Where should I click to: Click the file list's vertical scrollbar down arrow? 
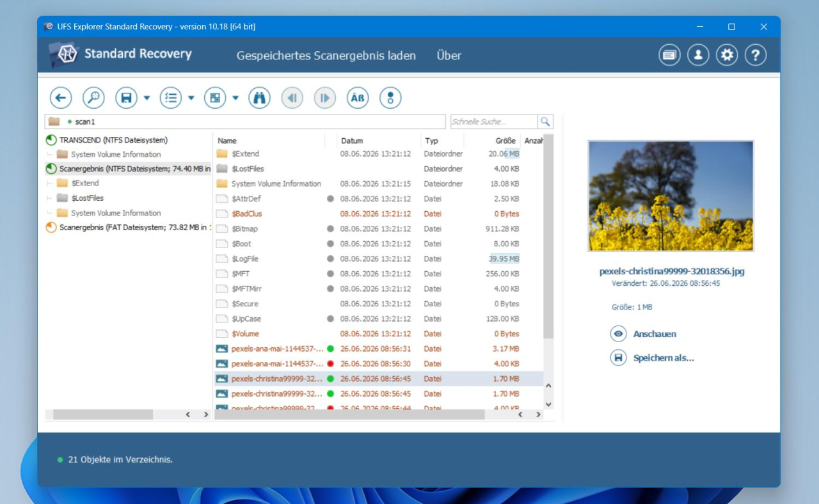(x=548, y=404)
